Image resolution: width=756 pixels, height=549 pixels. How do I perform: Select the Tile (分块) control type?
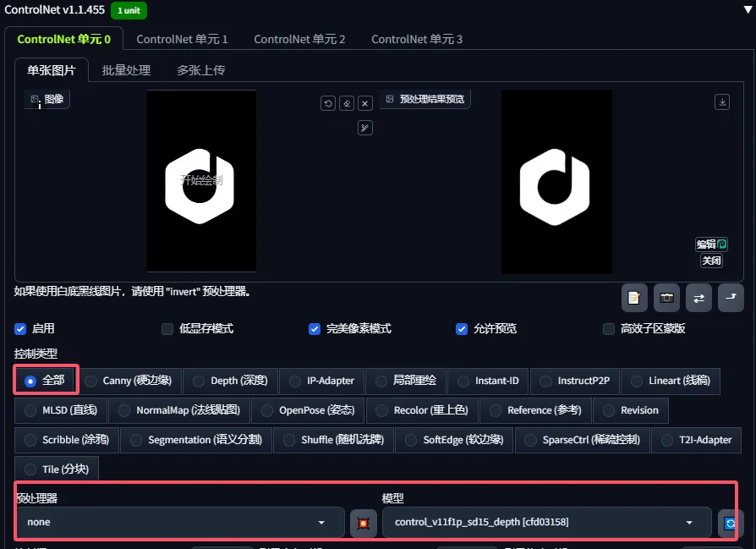point(57,469)
